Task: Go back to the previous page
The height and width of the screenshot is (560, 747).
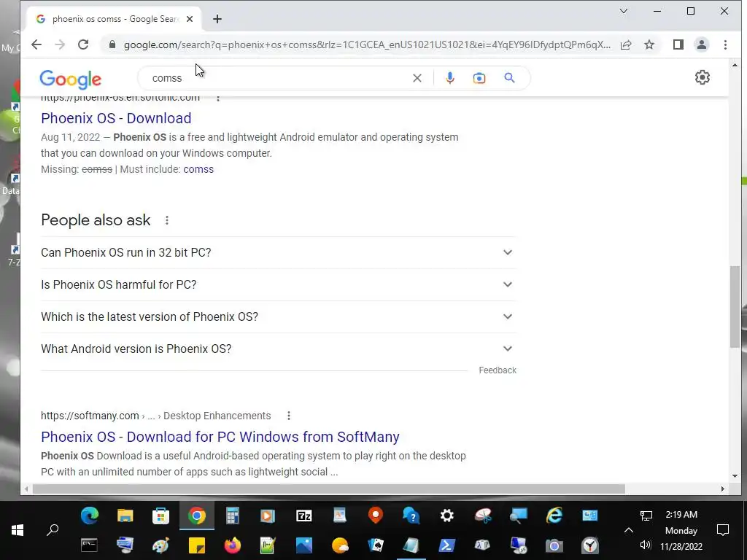Action: [x=36, y=44]
